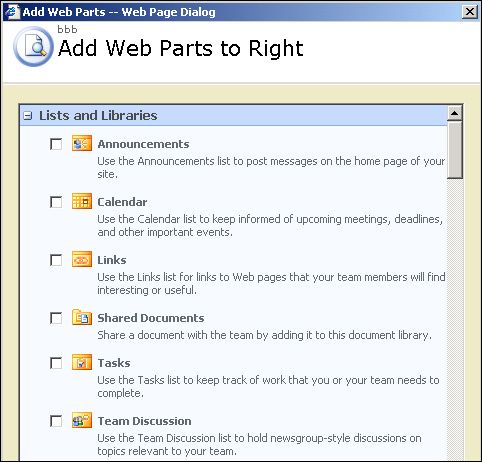Screen dimensions: 482x462
Task: Click the Calendar list icon
Action: 82,201
